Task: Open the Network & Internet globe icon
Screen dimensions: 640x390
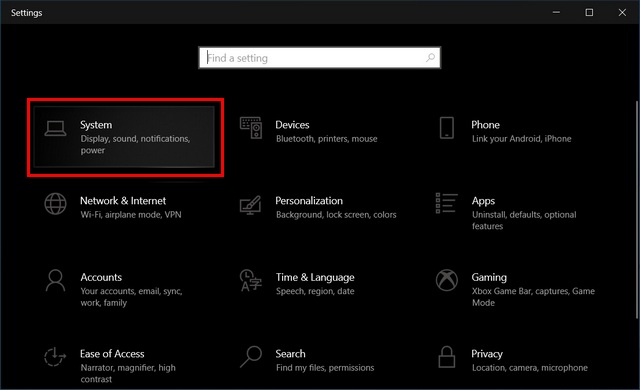Action: (56, 204)
